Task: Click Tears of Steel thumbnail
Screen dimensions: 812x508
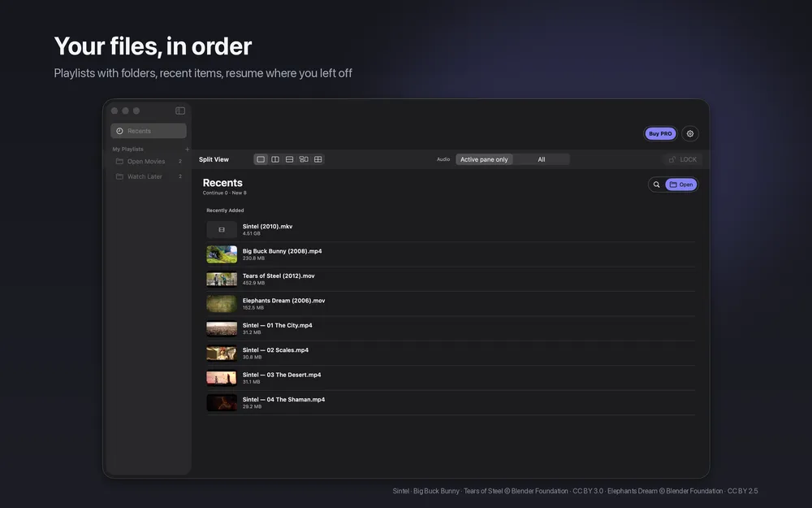Action: click(222, 279)
